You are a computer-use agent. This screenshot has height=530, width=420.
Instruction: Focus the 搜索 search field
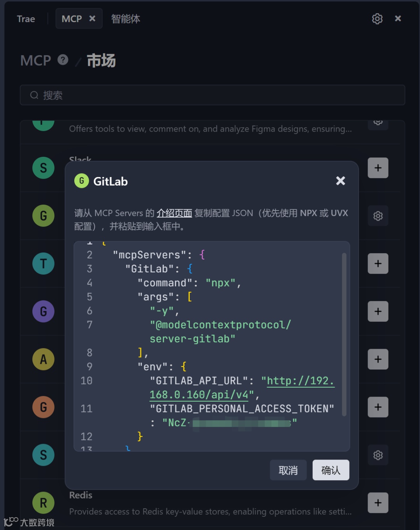pos(212,95)
